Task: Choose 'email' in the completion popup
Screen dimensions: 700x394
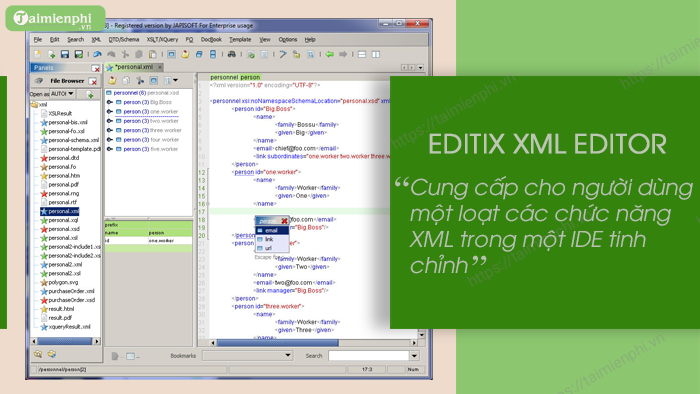Action: (x=272, y=231)
